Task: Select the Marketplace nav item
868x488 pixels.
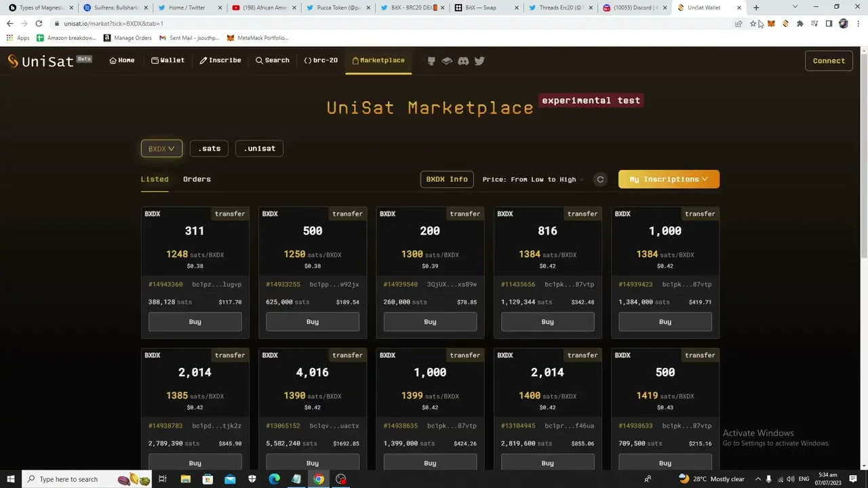Action: click(378, 60)
